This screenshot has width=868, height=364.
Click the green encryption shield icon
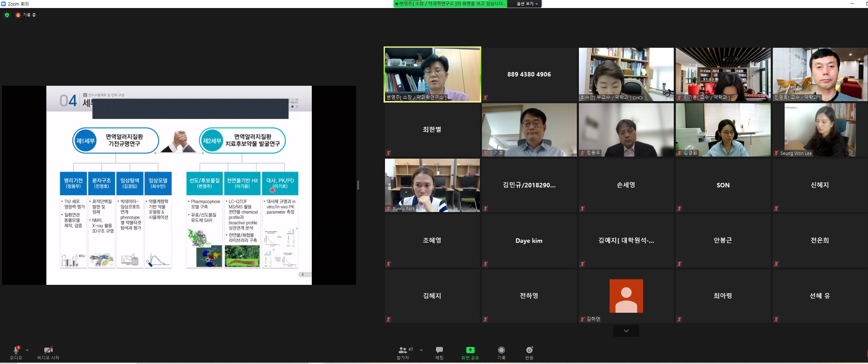pos(7,15)
